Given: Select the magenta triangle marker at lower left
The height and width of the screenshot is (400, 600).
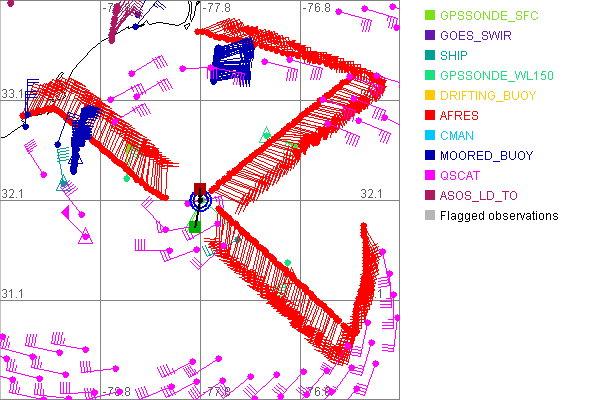Looking at the screenshot, I should coord(85,237).
